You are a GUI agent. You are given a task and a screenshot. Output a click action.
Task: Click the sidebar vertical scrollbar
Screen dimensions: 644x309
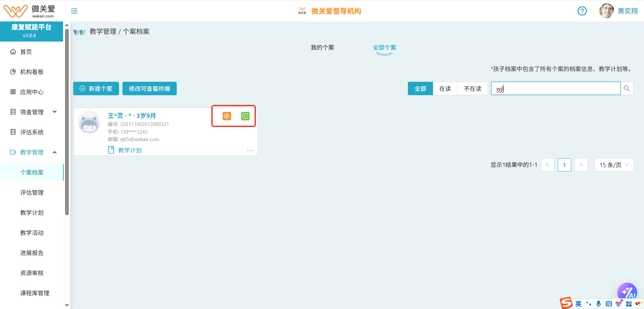[67, 121]
